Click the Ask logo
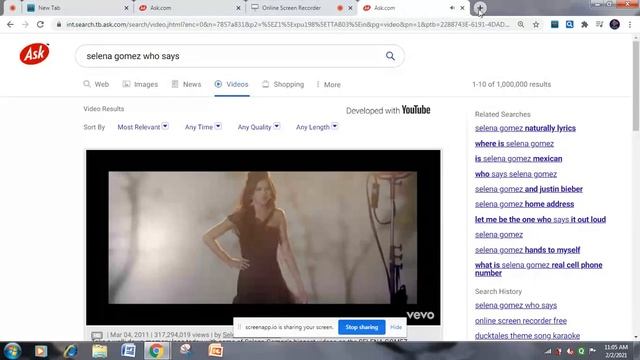640x360 pixels. pyautogui.click(x=34, y=54)
